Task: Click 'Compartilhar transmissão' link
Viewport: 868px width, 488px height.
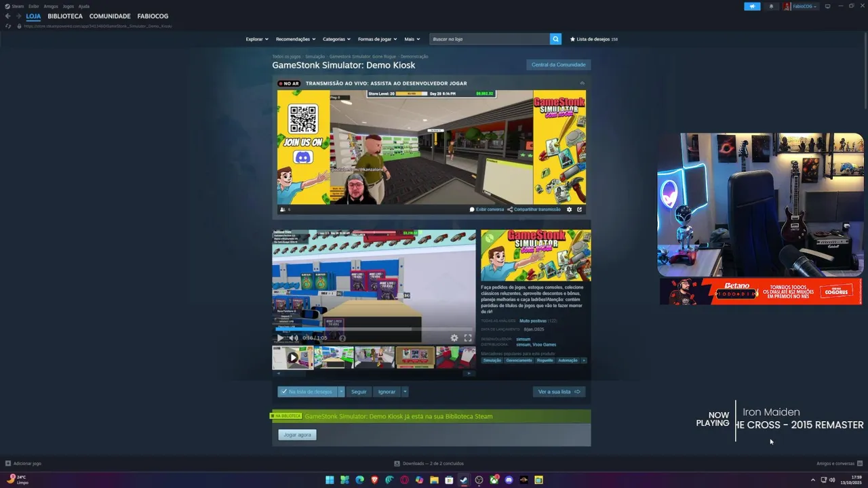Action: pyautogui.click(x=534, y=209)
